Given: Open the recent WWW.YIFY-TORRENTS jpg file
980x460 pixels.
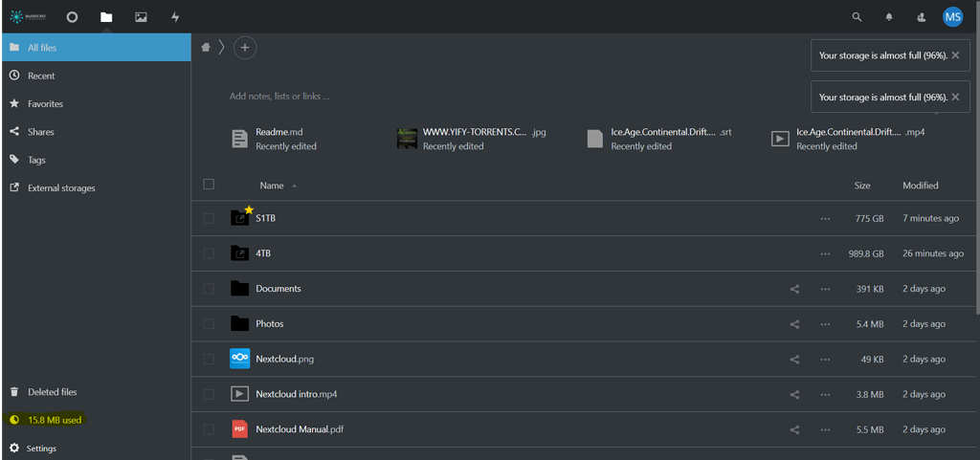Looking at the screenshot, I should point(472,140).
